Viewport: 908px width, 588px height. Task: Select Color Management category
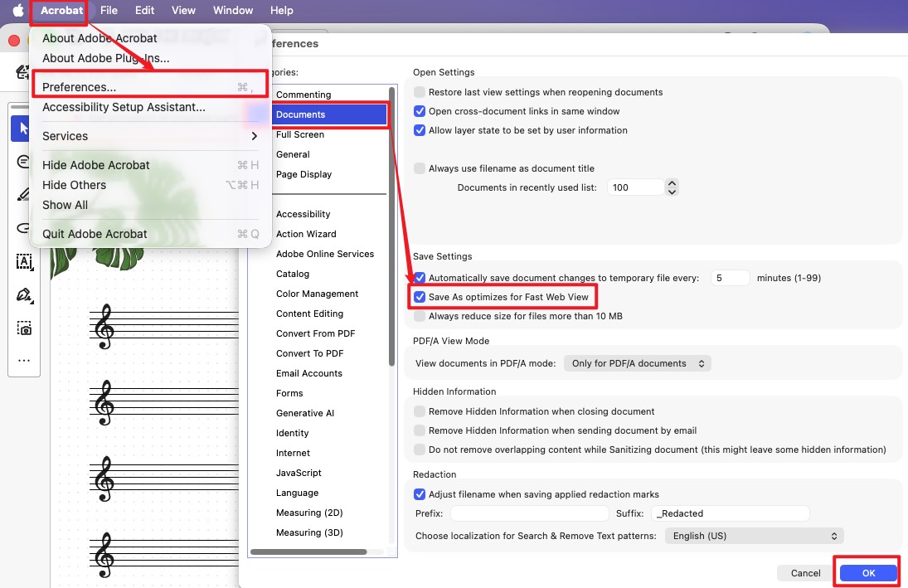click(x=318, y=294)
